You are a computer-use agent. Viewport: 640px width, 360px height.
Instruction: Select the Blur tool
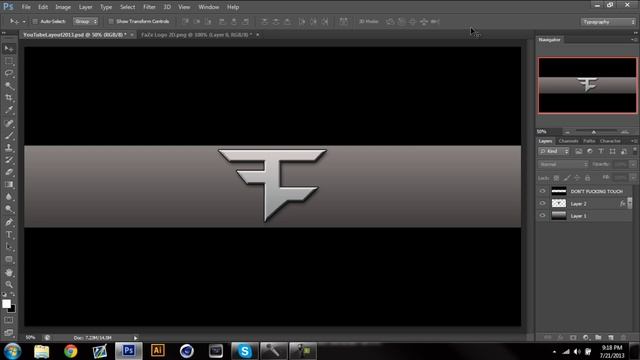pos(9,197)
